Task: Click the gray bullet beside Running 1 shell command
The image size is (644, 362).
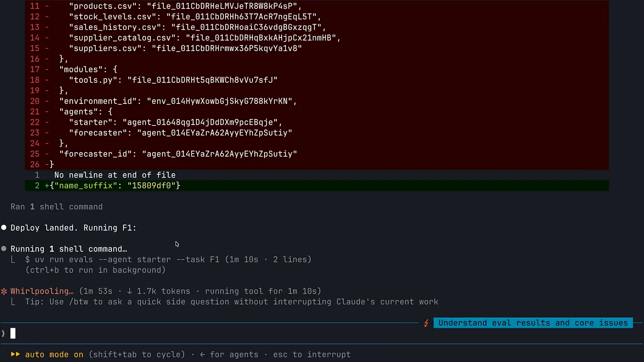Action: pos(4,249)
